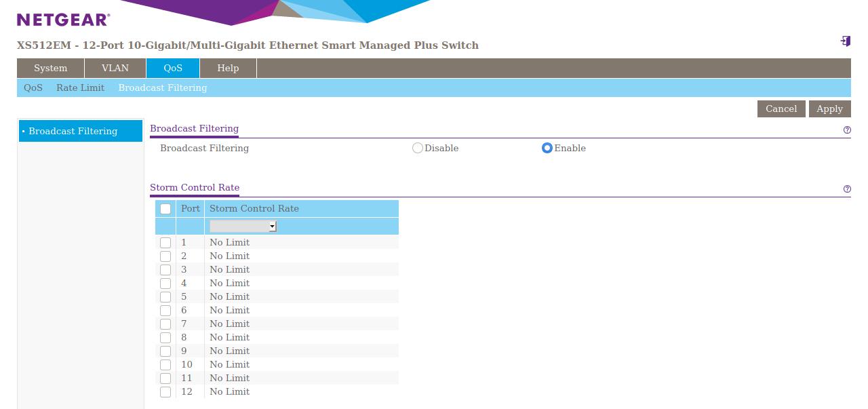Check the box for port 12
The height and width of the screenshot is (409, 868).
[165, 392]
